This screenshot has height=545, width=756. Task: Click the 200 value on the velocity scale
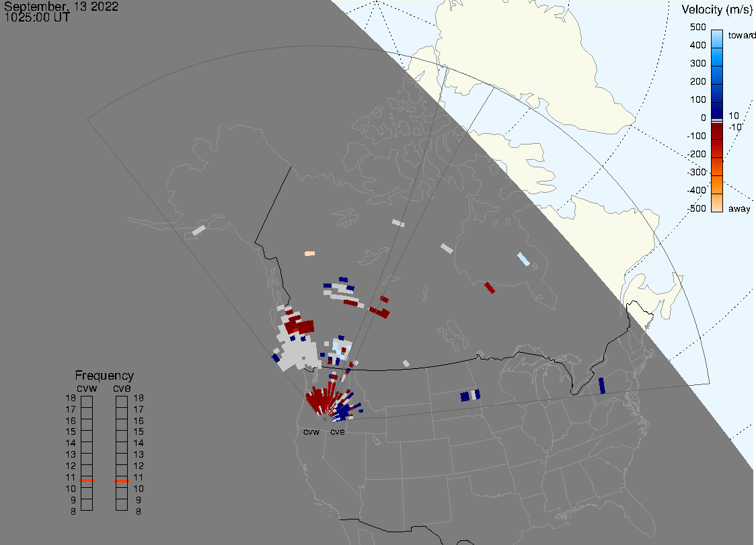698,81
